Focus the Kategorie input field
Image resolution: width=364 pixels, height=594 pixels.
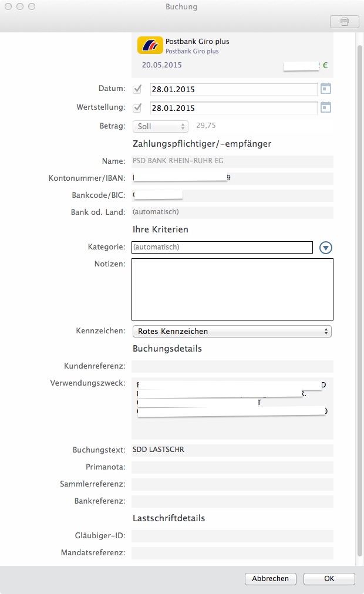[x=222, y=247]
